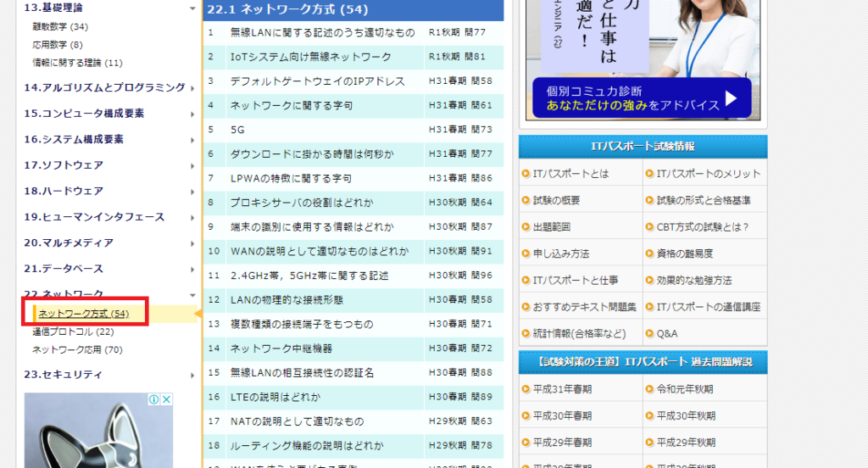
Task: Click ITパスポートのメリット link
Action: coord(709,174)
